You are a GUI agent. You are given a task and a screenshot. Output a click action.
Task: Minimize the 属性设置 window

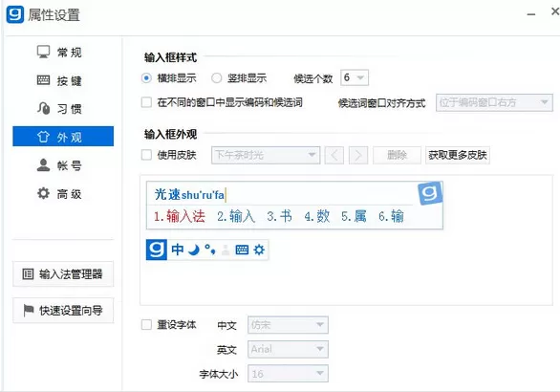531,14
